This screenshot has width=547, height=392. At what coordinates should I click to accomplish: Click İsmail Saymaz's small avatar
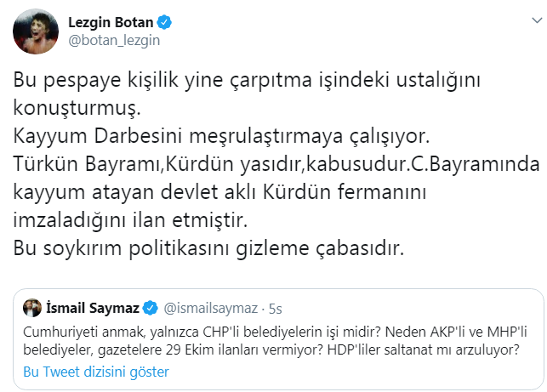[33, 307]
